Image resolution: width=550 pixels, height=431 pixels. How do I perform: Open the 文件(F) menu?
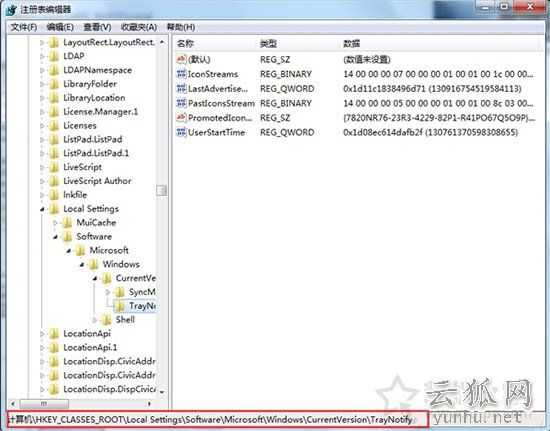24,27
